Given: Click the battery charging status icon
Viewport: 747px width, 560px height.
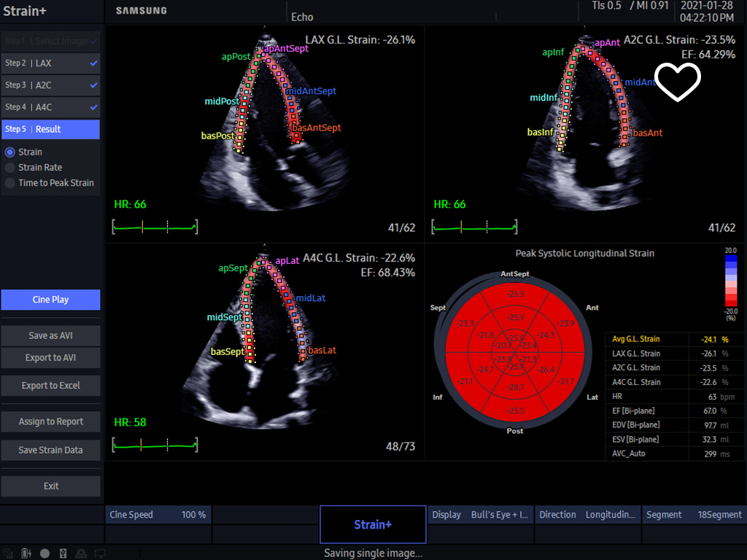Looking at the screenshot, I should (26, 553).
